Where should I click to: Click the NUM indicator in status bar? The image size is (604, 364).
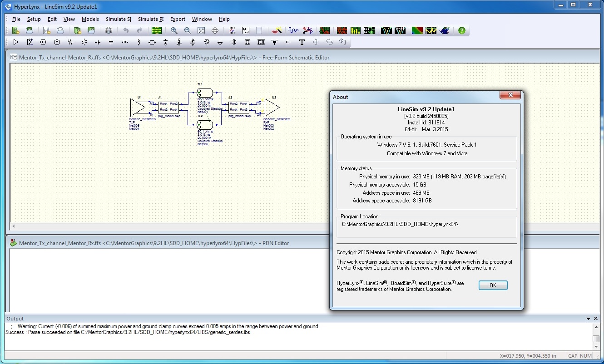click(x=586, y=356)
